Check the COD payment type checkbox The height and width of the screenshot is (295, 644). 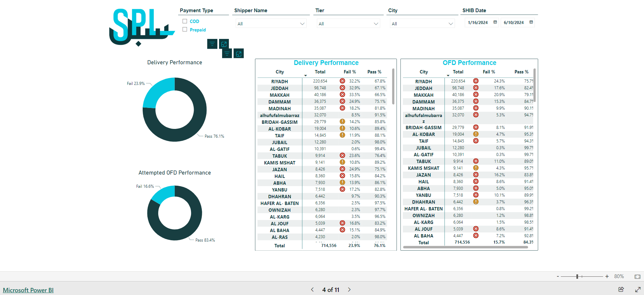(185, 21)
